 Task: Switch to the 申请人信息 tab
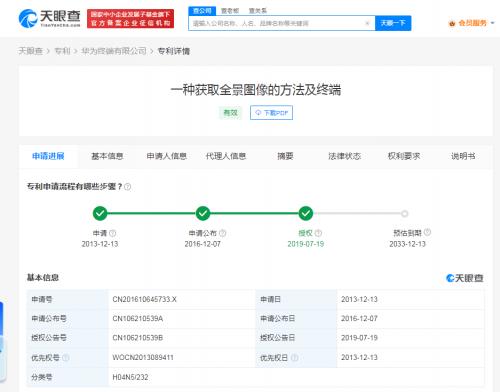pyautogui.click(x=167, y=156)
